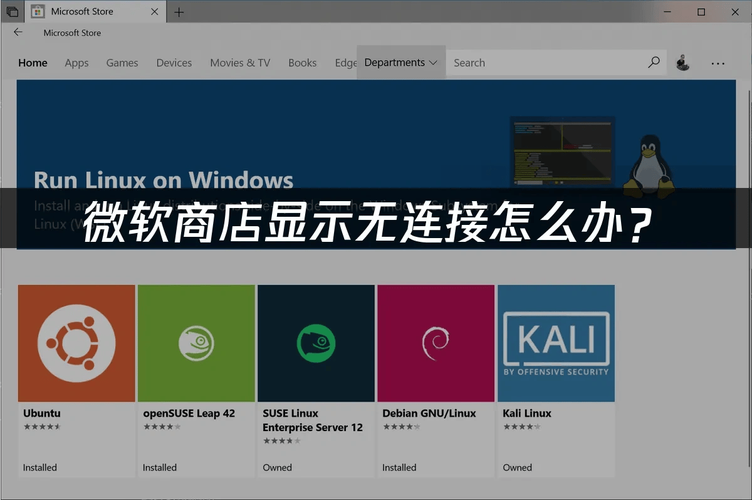752x500 pixels.
Task: Open the user account avatar
Action: [682, 63]
